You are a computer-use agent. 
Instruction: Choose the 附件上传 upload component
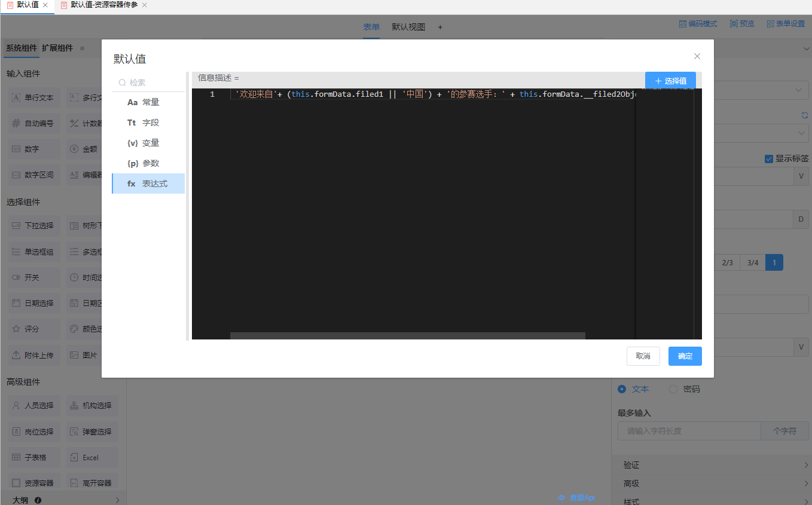pos(17,356)
